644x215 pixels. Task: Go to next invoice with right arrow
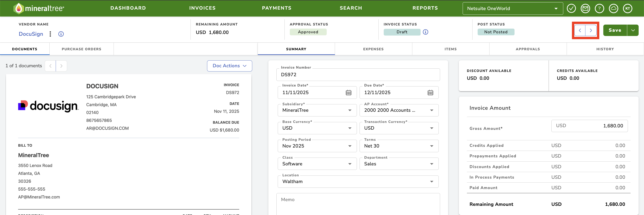(x=591, y=30)
